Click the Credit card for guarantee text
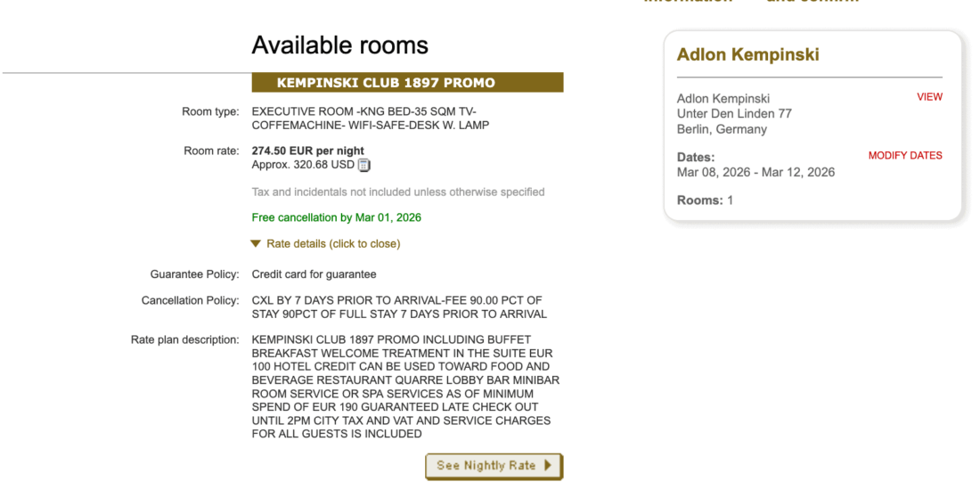 [x=314, y=274]
